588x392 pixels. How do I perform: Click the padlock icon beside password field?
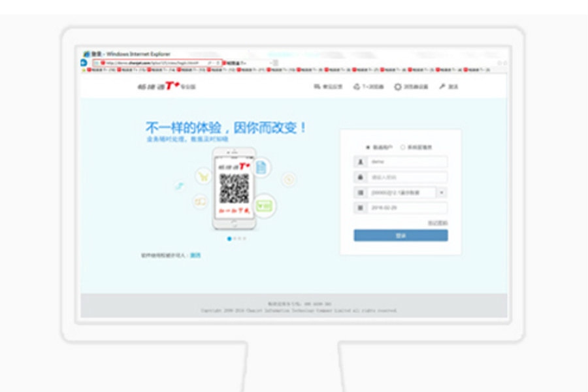tap(361, 177)
